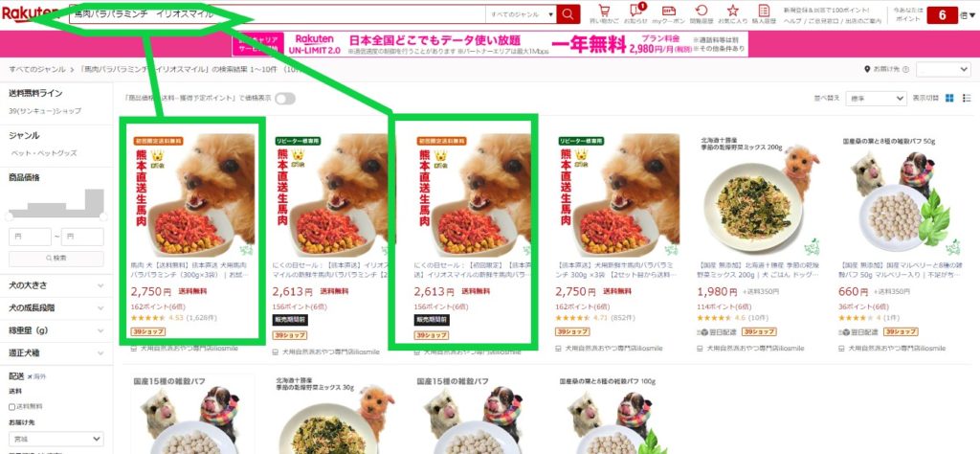
Task: Click the price filter 検索 button
Action: click(56, 258)
